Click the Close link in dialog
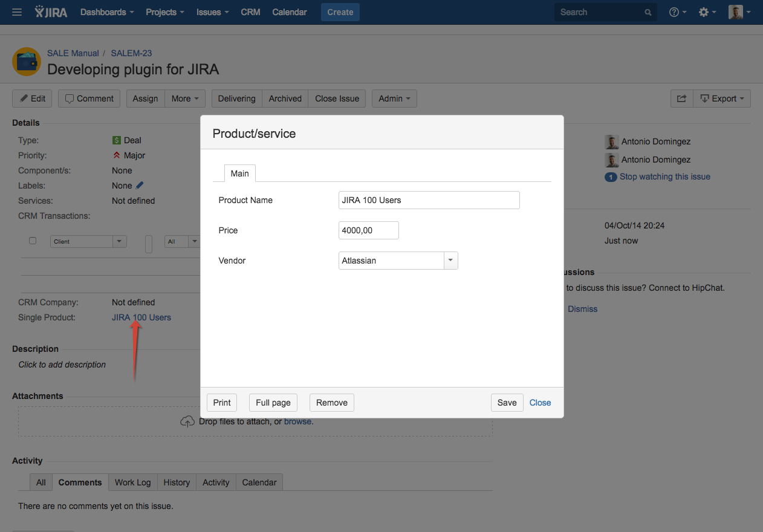The width and height of the screenshot is (763, 532). pos(540,403)
